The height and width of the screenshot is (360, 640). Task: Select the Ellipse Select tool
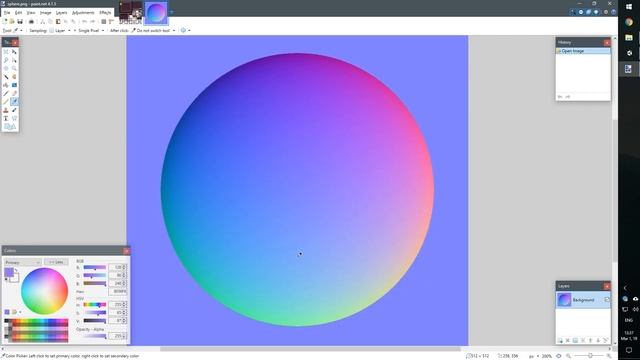(x=6, y=68)
